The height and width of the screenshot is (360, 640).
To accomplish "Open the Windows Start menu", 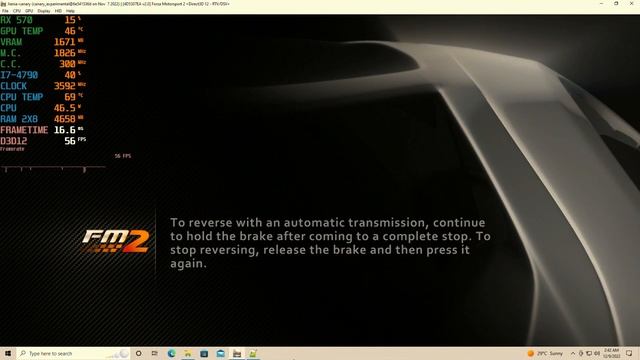I will [8, 353].
